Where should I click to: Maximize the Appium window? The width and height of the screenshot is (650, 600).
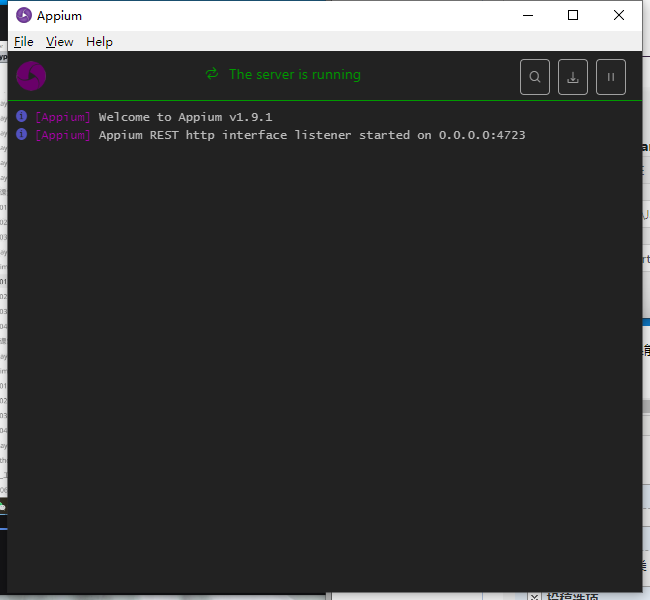pyautogui.click(x=573, y=15)
